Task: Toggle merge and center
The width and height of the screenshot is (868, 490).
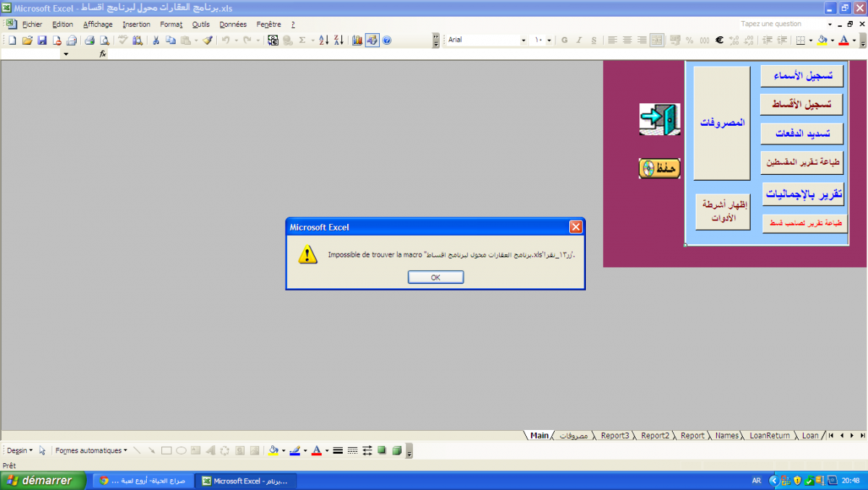Action: coord(657,40)
